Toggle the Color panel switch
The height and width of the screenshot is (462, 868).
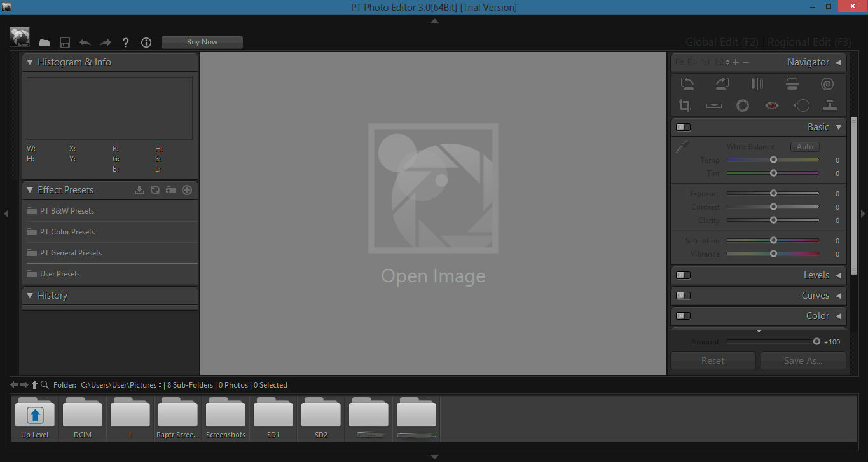tap(683, 316)
